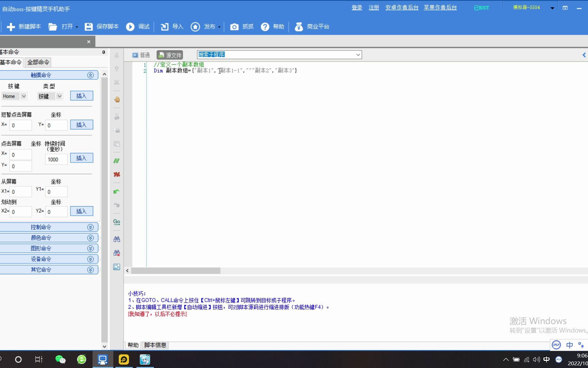Click the cut scissors icon
The height and width of the screenshot is (368, 588).
pos(117,117)
